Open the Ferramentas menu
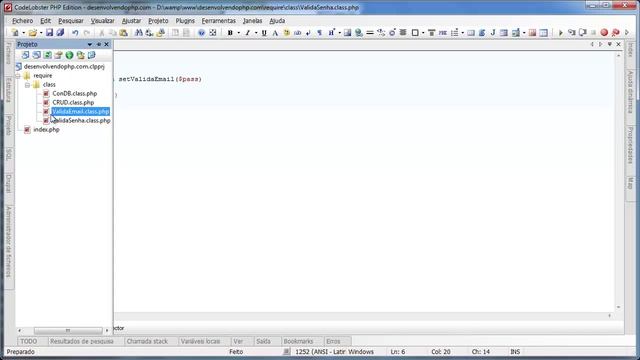The height and width of the screenshot is (360, 640). tap(218, 20)
